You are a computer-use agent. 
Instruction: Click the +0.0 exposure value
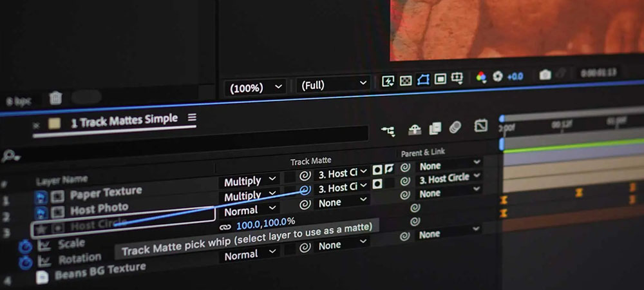pyautogui.click(x=515, y=76)
